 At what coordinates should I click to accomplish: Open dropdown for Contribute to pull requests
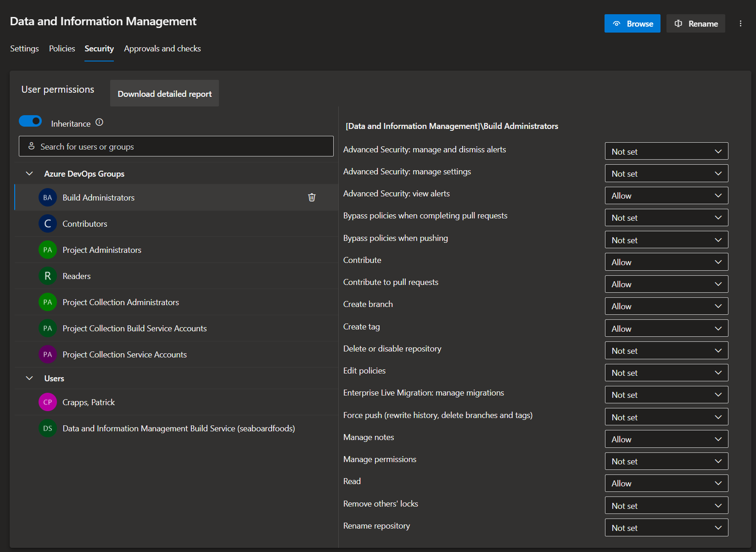click(x=666, y=284)
